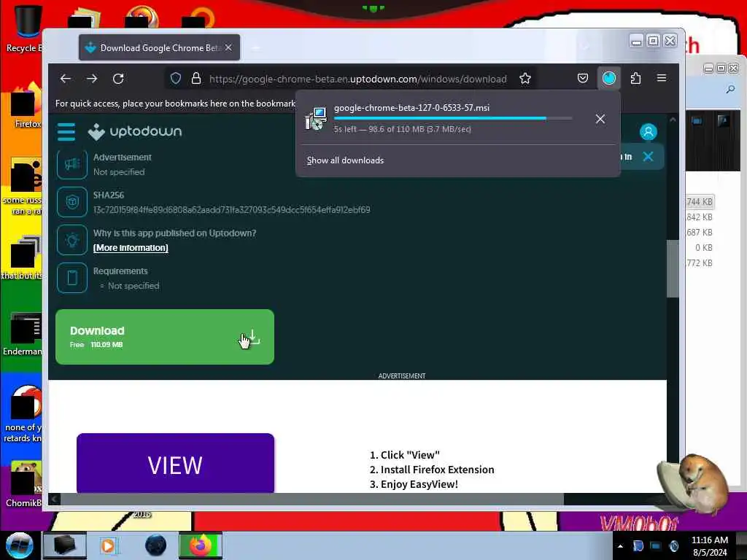
Task: Click the Advertisement megaphone icon
Action: point(72,164)
